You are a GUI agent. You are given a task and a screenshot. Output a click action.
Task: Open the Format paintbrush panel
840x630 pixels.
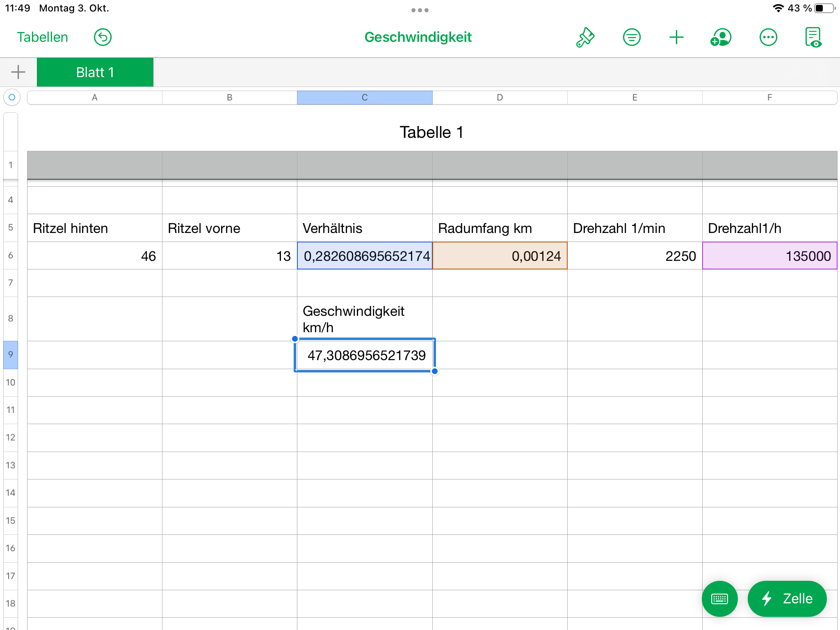tap(585, 37)
